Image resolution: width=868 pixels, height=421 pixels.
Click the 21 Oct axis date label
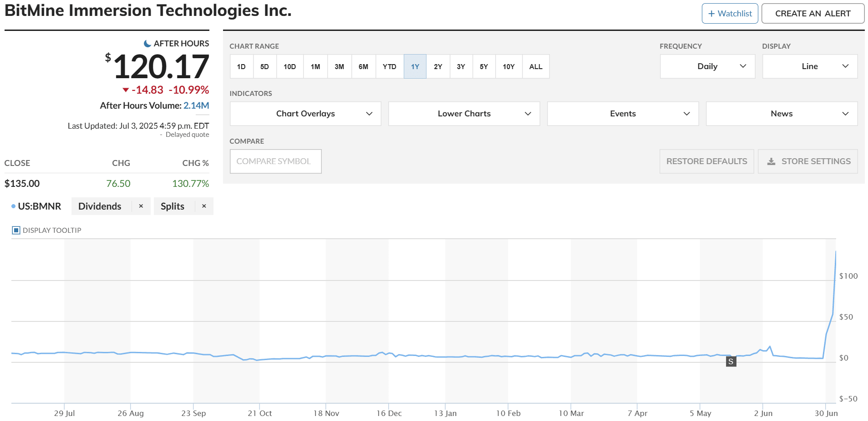click(259, 413)
